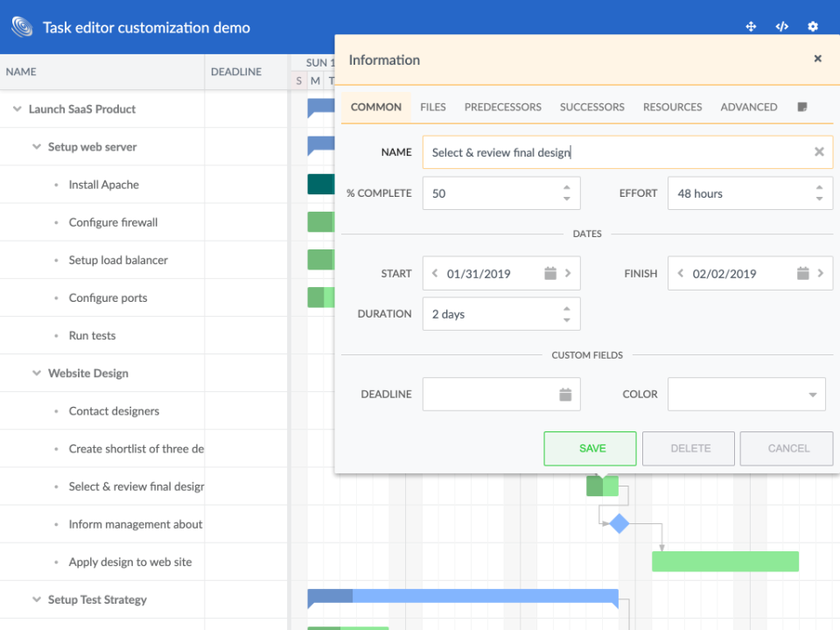Image resolution: width=840 pixels, height=630 pixels.
Task: Click the fullscreen arrows icon in header
Action: pos(751,27)
